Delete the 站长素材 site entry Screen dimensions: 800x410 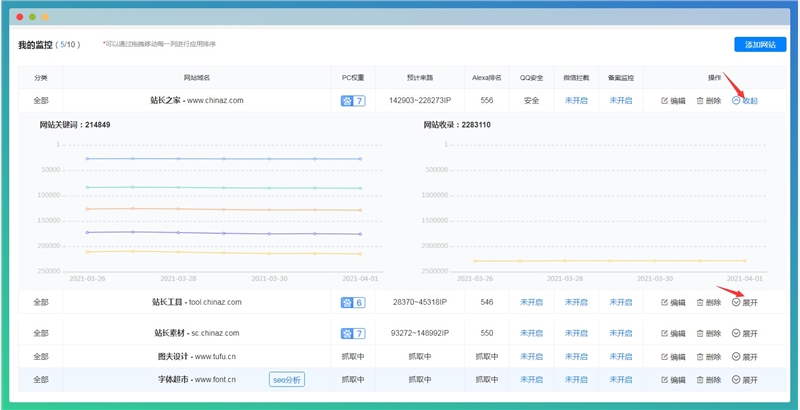click(x=708, y=333)
